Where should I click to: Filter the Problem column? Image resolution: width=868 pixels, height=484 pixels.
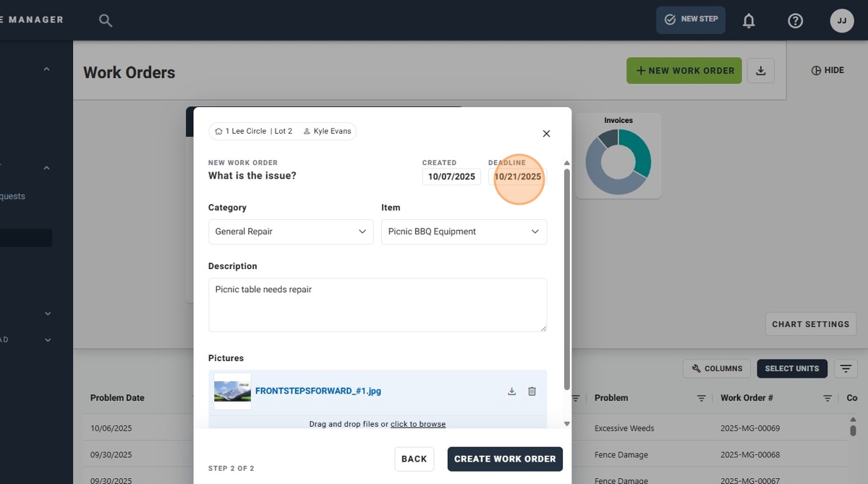(x=701, y=398)
